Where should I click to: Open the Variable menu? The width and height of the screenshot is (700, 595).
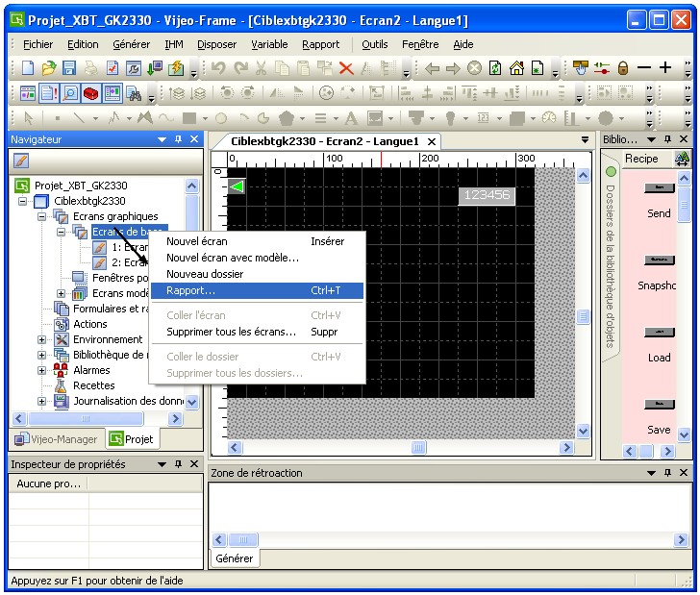point(269,44)
